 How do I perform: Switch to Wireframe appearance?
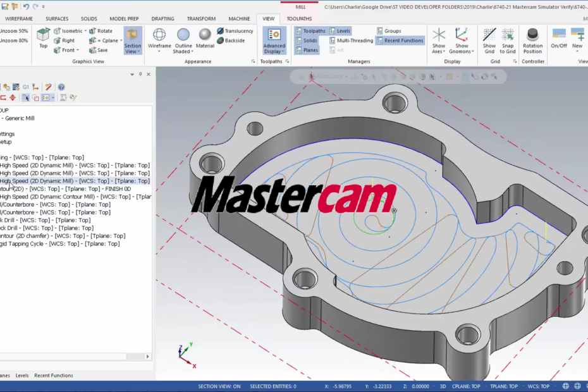tap(159, 40)
